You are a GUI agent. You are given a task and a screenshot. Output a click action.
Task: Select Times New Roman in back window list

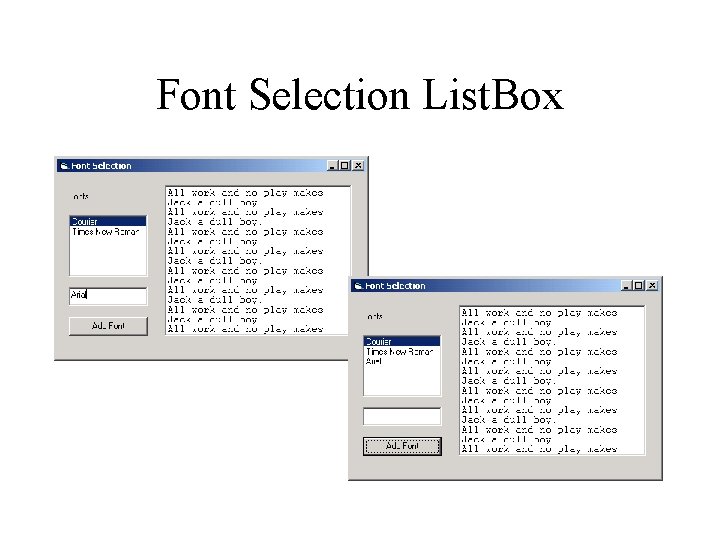pos(108,231)
